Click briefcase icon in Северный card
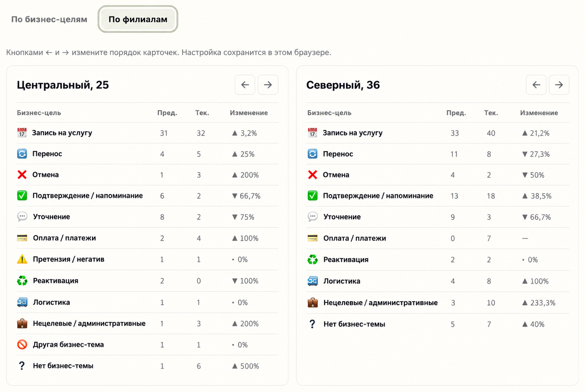 coord(313,303)
